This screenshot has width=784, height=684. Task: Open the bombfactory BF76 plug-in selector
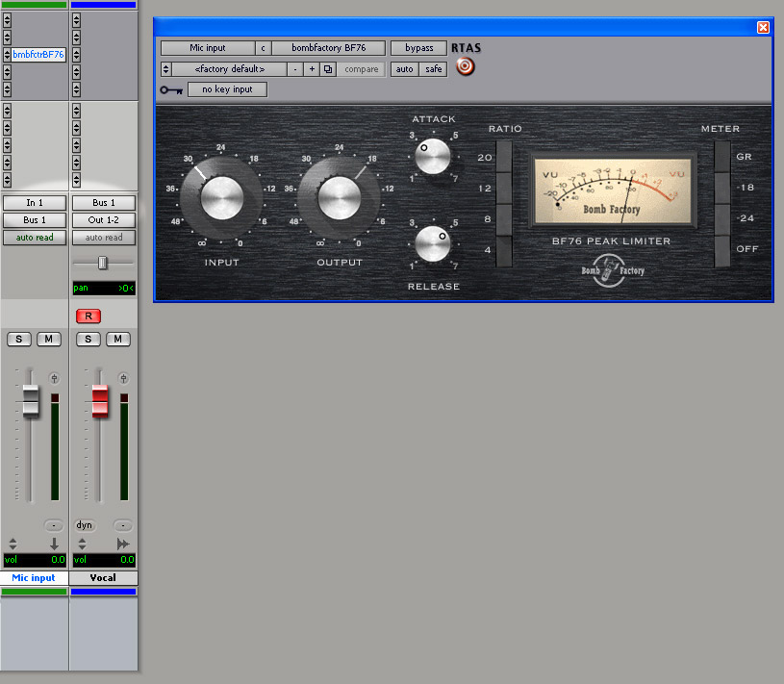click(327, 47)
